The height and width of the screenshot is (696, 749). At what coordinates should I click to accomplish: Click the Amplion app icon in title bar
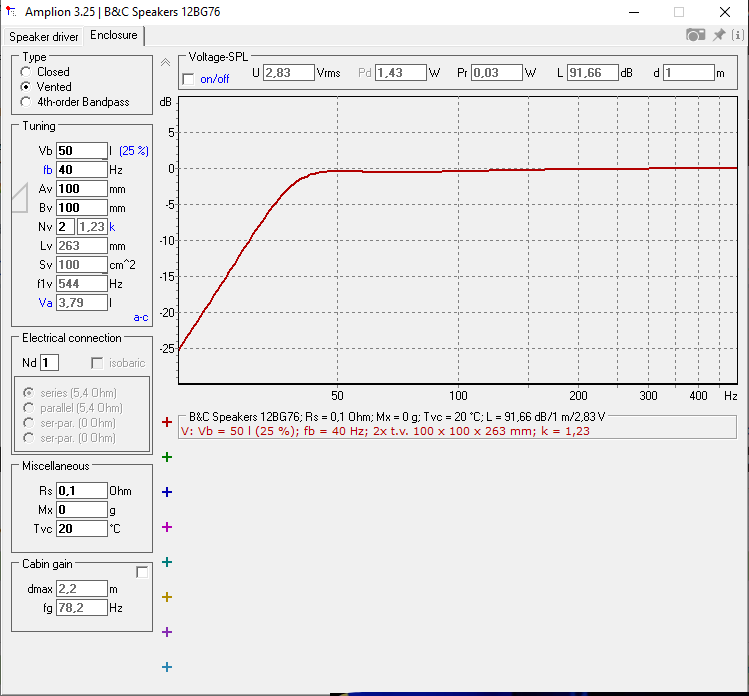(11, 11)
